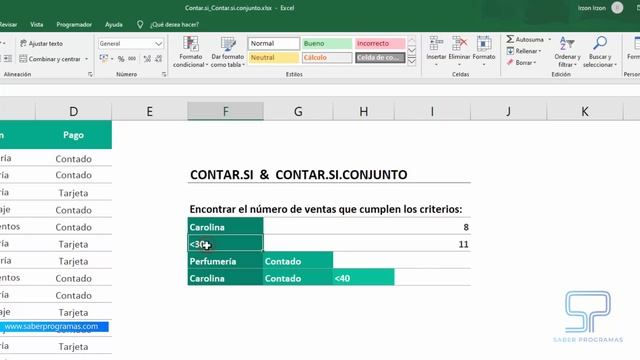Click the decrease decimals icon
This screenshot has width=640, height=360.
(159, 59)
